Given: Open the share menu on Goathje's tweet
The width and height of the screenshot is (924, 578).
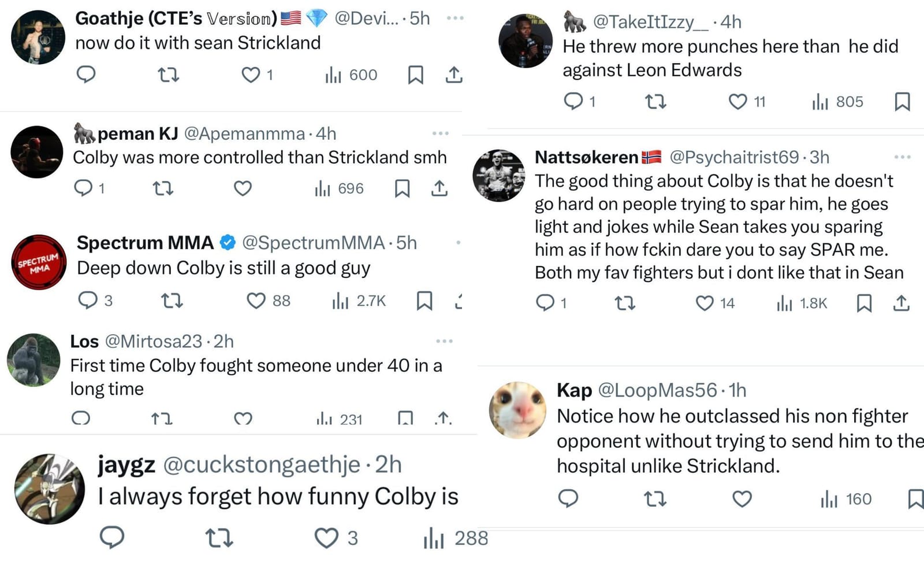Looking at the screenshot, I should click(454, 74).
